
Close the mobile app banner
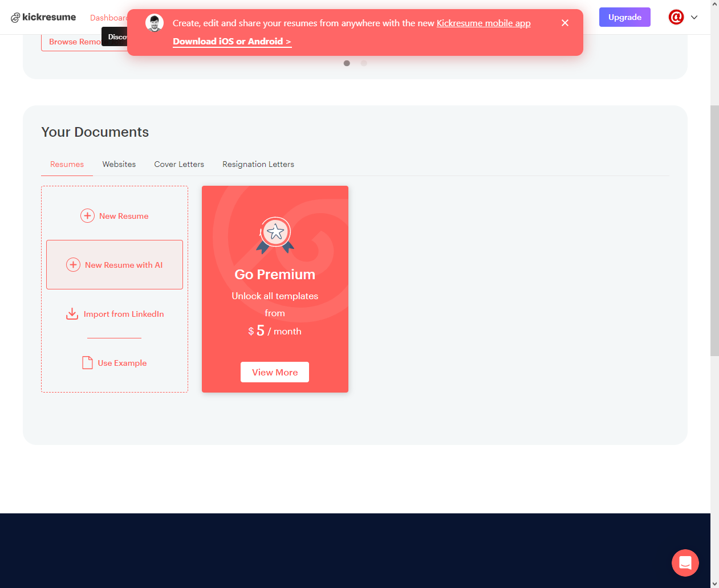coord(565,23)
